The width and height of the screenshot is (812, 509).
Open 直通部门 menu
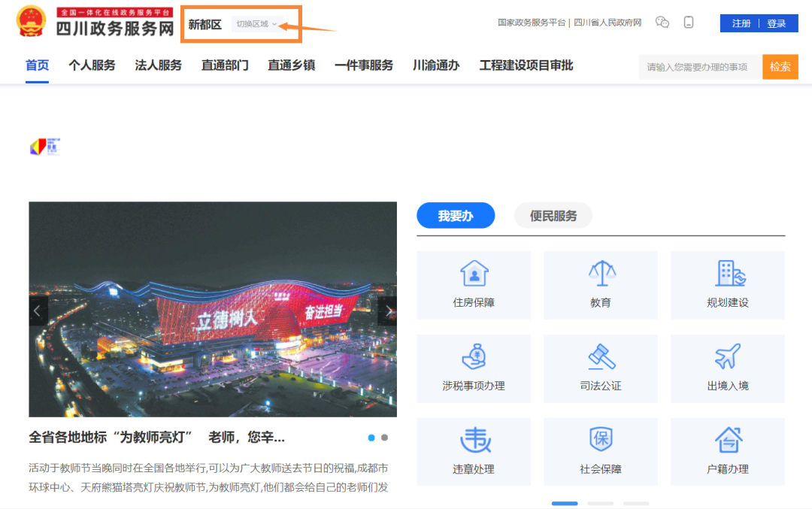(x=225, y=65)
